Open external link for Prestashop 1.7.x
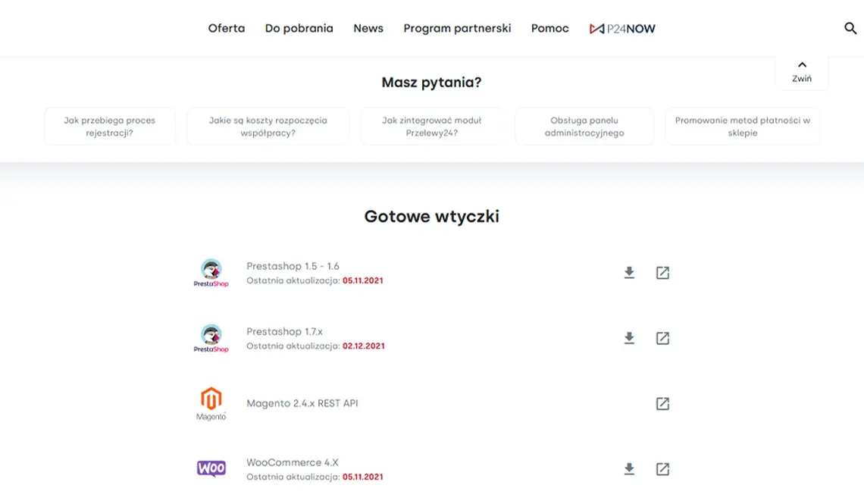The height and width of the screenshot is (504, 864). (x=662, y=338)
